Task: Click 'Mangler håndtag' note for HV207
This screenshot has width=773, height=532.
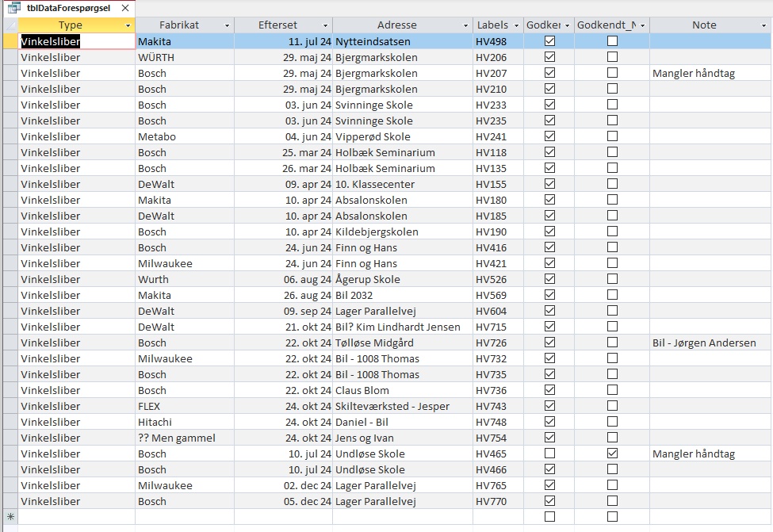Action: coord(710,73)
